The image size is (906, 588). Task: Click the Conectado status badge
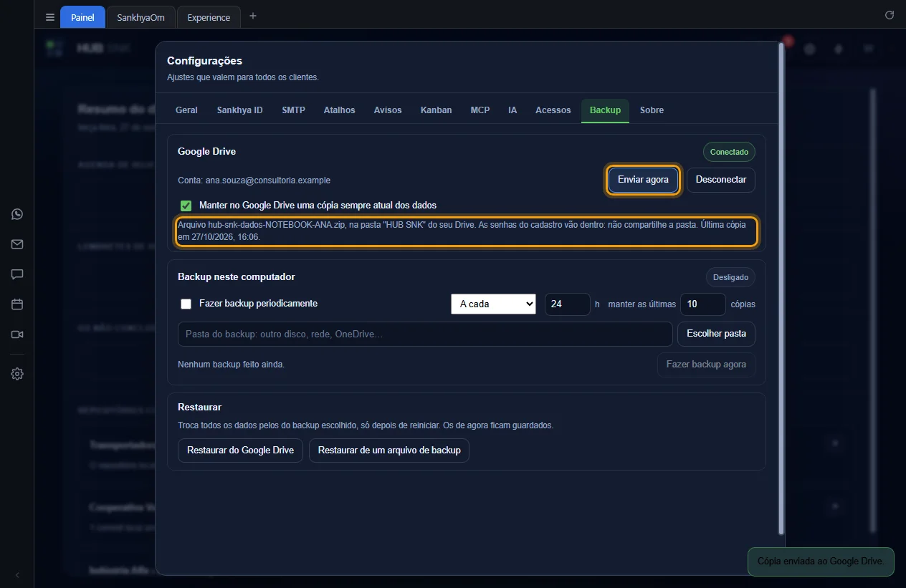pos(729,152)
